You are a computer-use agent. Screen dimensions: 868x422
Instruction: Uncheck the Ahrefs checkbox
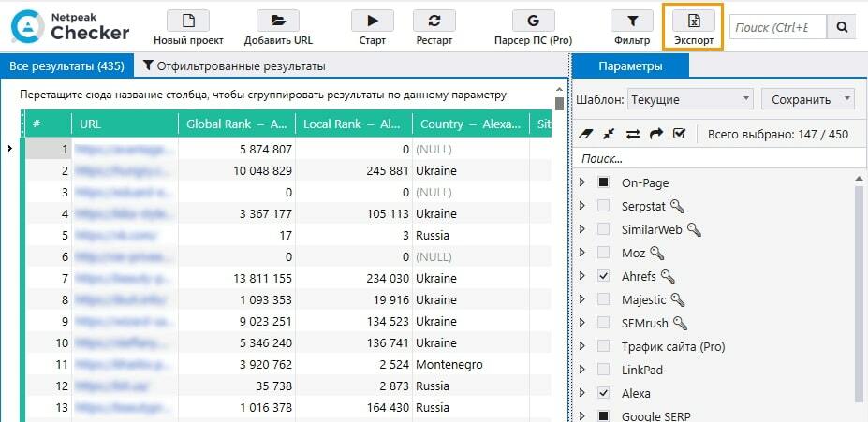pos(603,275)
